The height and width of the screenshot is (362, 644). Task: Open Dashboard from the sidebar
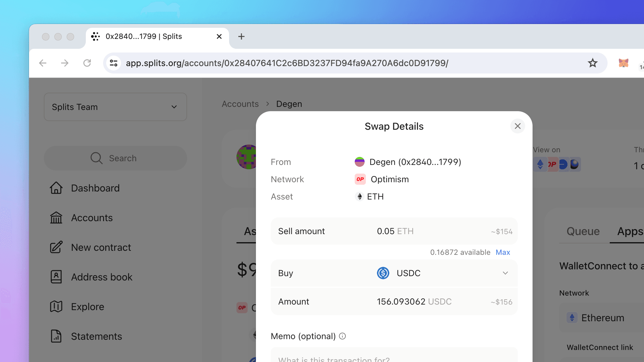(95, 188)
